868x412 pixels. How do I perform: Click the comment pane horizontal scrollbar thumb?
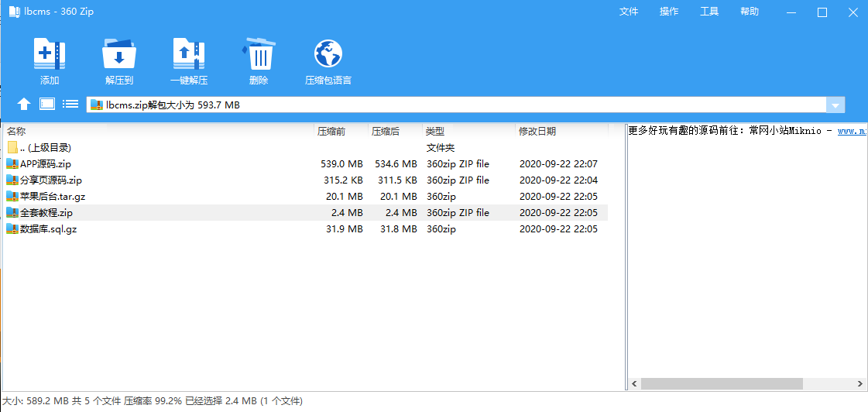[x=722, y=384]
